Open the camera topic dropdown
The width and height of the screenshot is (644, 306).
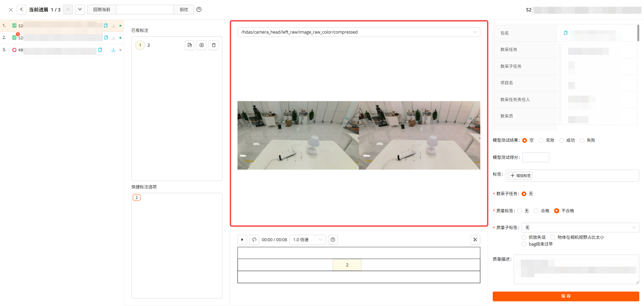[x=359, y=32]
